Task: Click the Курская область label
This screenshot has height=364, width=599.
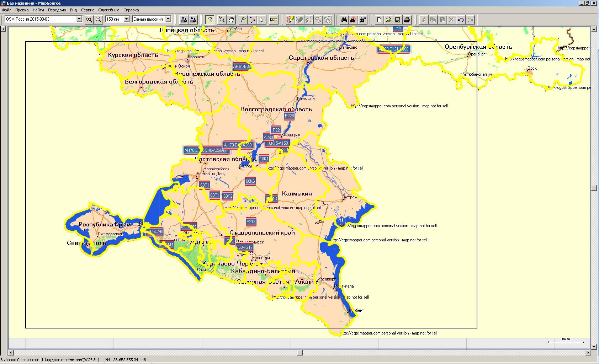Action: tap(133, 55)
